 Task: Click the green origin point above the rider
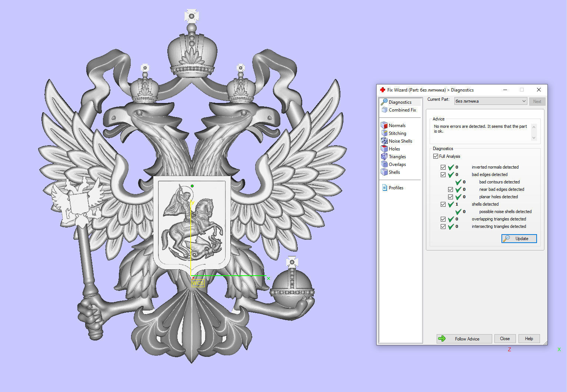point(192,186)
